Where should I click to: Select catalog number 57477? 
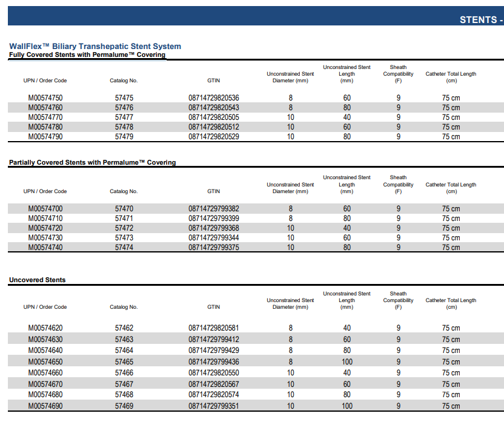124,117
